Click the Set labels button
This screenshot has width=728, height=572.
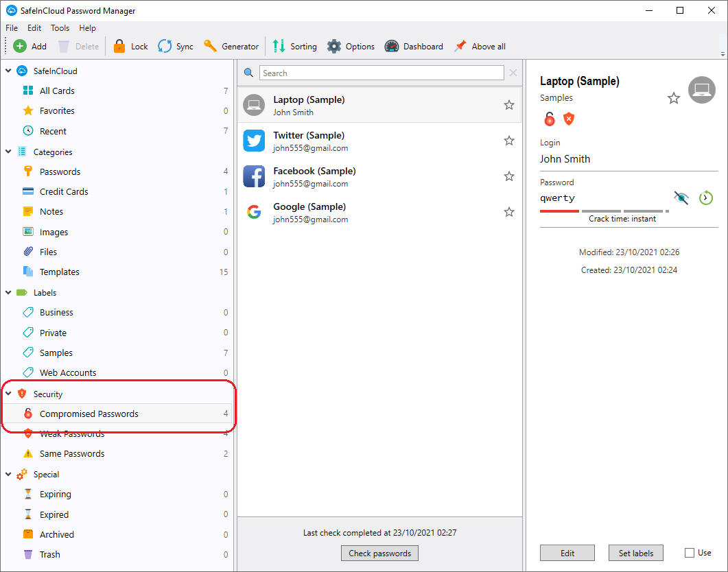coord(635,553)
